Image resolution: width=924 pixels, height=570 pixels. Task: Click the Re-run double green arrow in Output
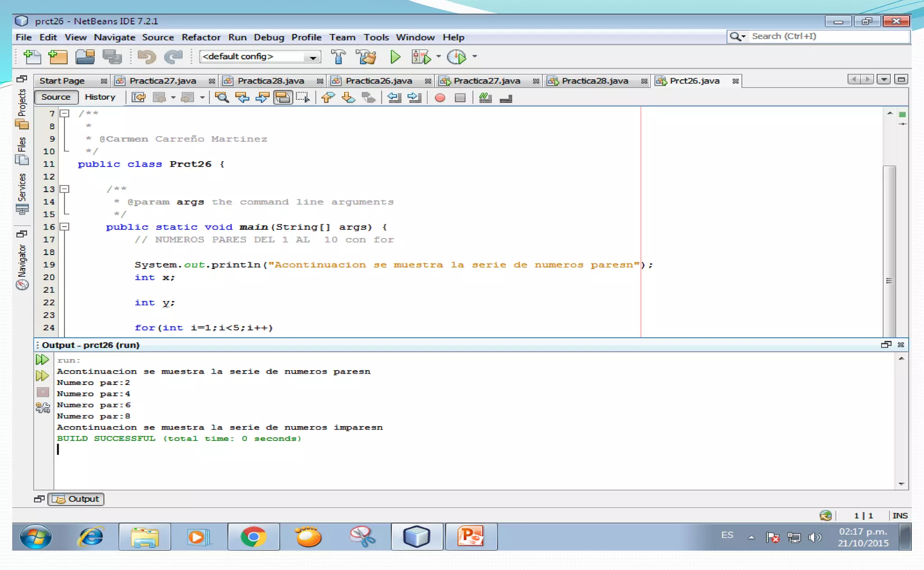tap(42, 360)
